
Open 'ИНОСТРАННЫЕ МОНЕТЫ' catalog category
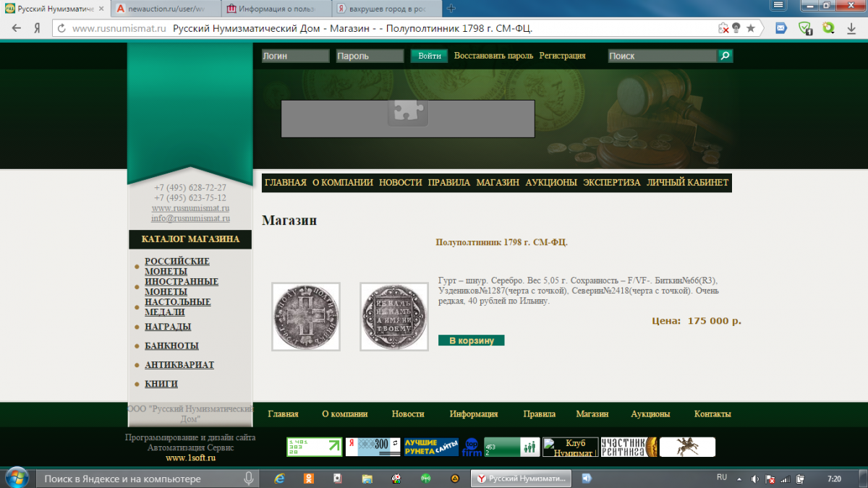[182, 286]
